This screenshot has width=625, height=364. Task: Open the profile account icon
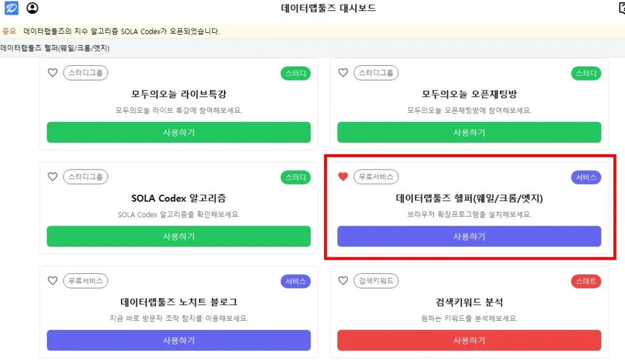point(33,8)
